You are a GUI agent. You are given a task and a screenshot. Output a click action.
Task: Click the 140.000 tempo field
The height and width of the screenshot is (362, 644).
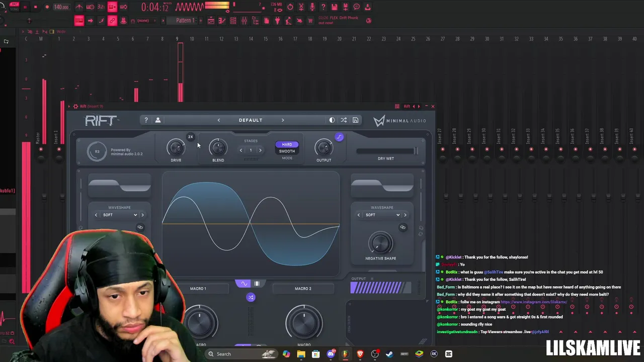pos(61,7)
